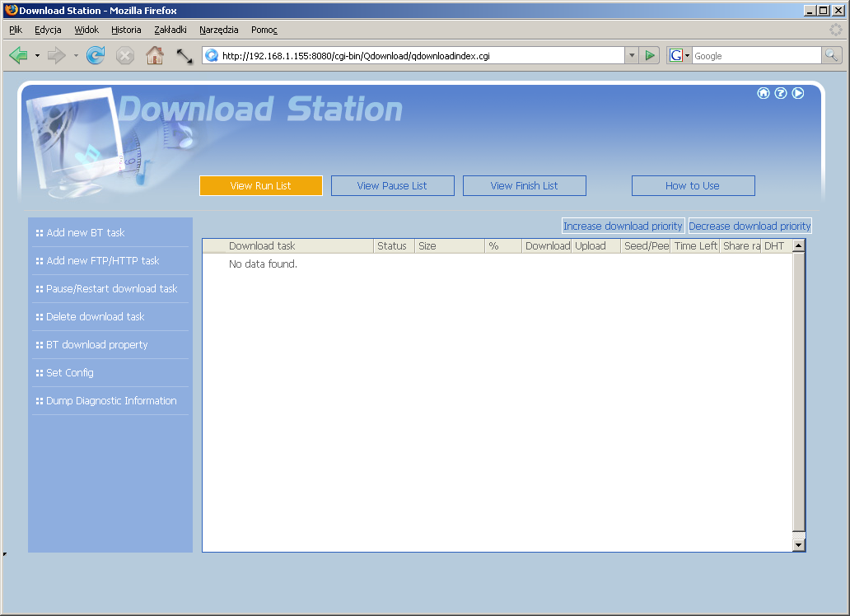The image size is (850, 616).
Task: Close the Firefox window
Action: pyautogui.click(x=838, y=11)
